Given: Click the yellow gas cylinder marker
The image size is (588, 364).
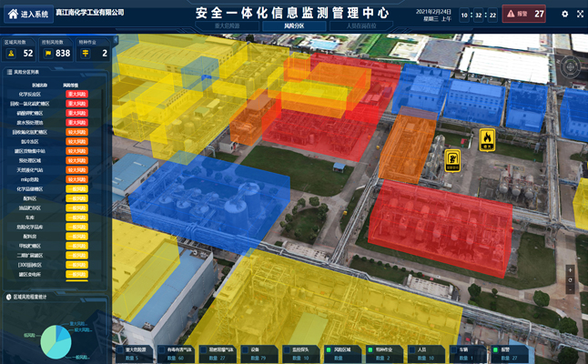Looking at the screenshot, I should [x=451, y=160].
